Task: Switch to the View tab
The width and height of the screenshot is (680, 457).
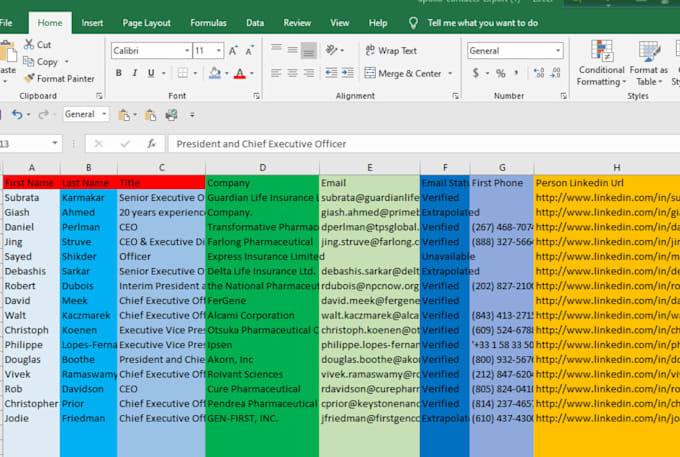Action: point(340,23)
